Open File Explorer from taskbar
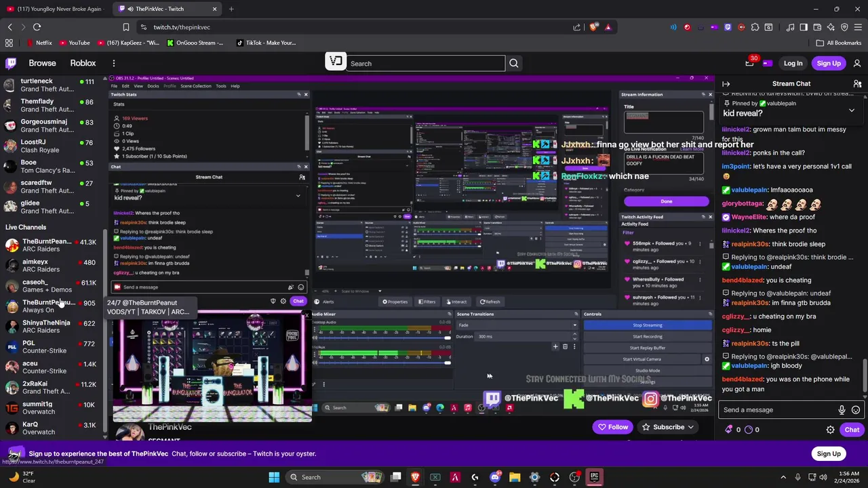The height and width of the screenshot is (488, 868). pos(515,477)
